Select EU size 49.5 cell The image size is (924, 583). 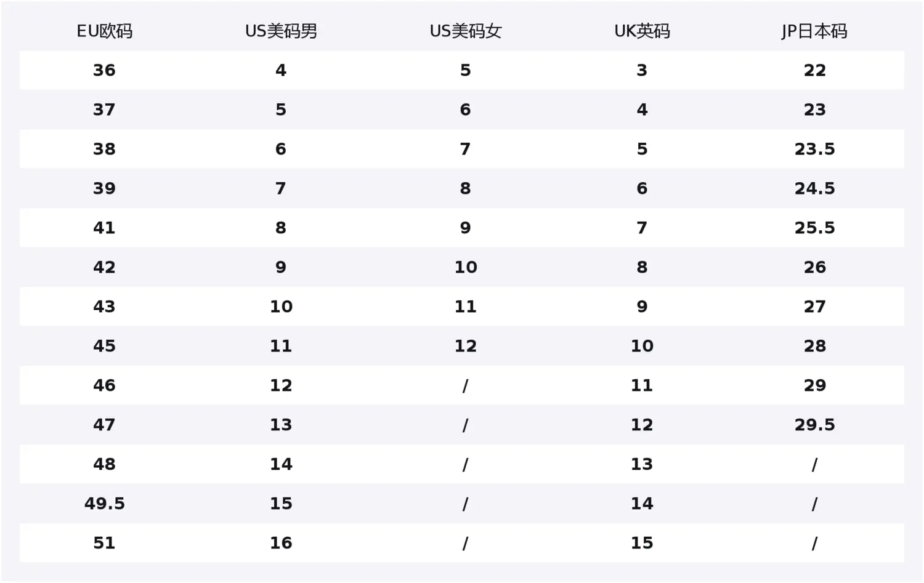104,504
